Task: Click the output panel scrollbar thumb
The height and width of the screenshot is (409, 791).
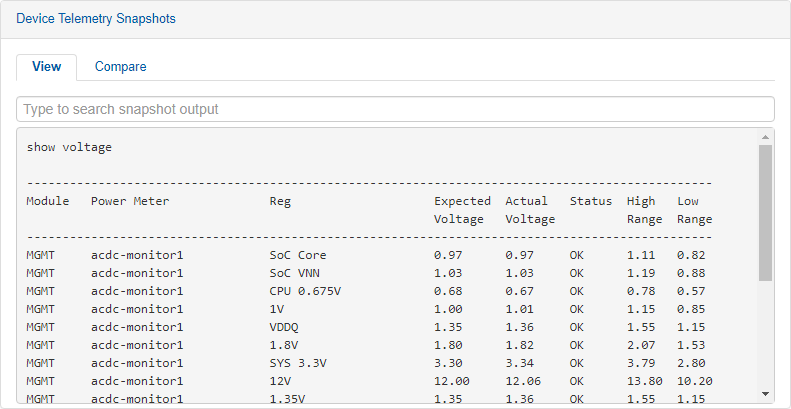Action: (x=766, y=210)
